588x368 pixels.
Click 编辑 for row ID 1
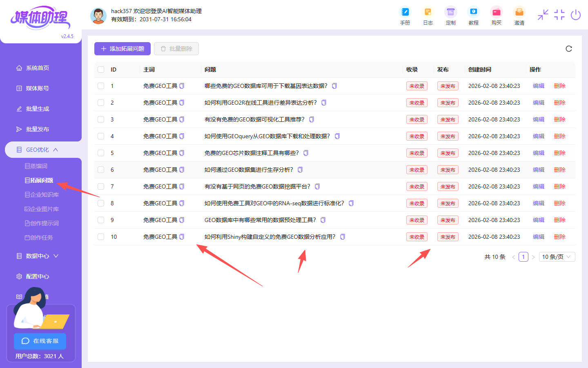(x=539, y=86)
